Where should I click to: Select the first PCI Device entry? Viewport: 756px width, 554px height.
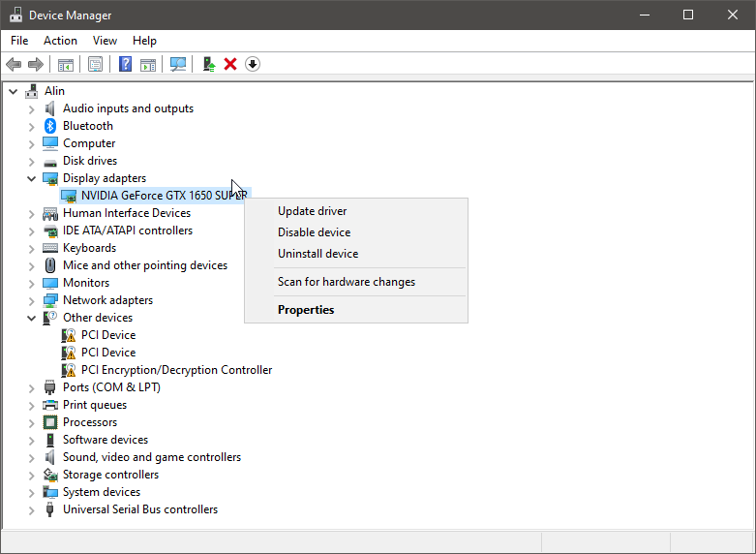coord(108,335)
